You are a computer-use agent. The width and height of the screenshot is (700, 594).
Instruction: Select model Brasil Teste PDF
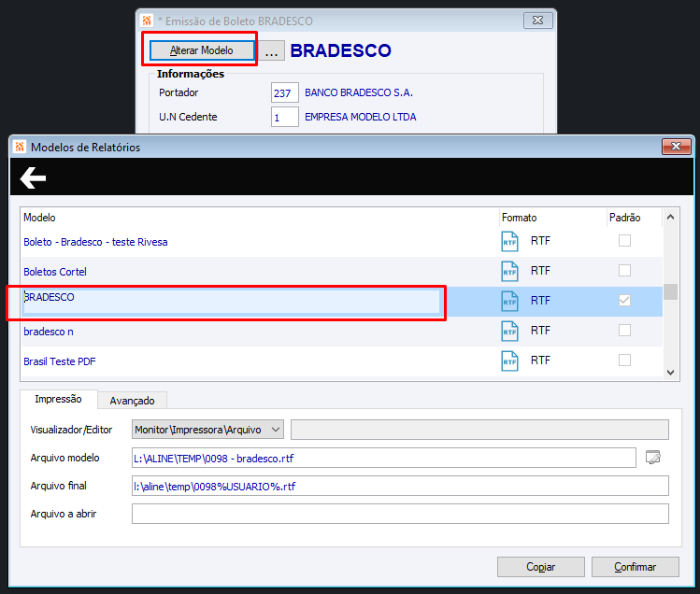60,361
